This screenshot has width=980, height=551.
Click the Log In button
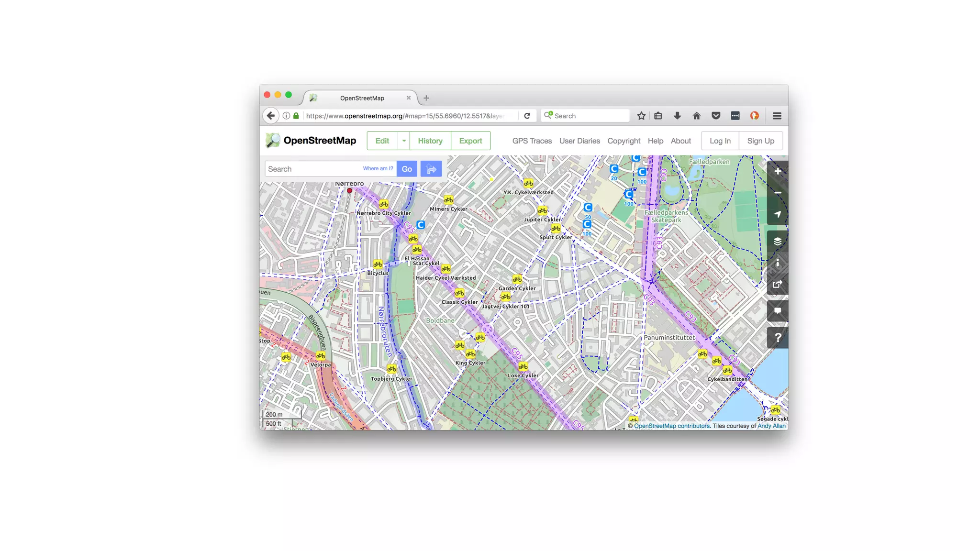pos(720,141)
